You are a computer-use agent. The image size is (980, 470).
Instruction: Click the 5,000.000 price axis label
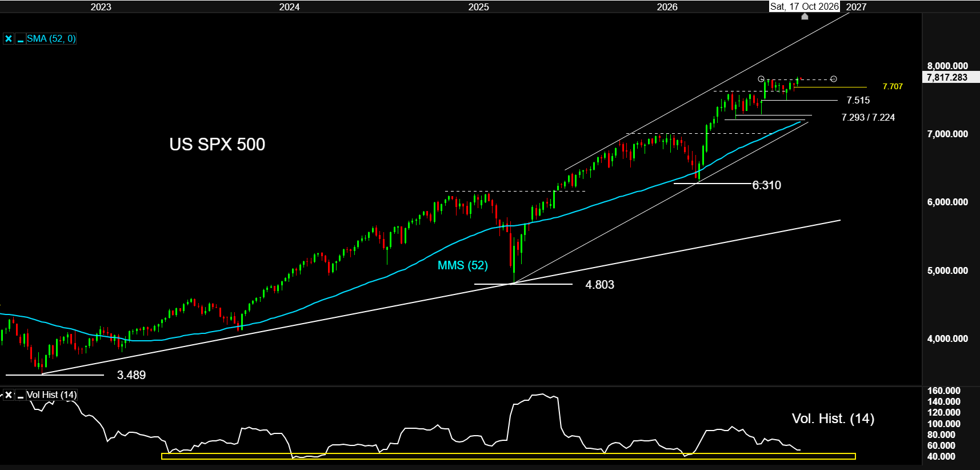pyautogui.click(x=947, y=270)
